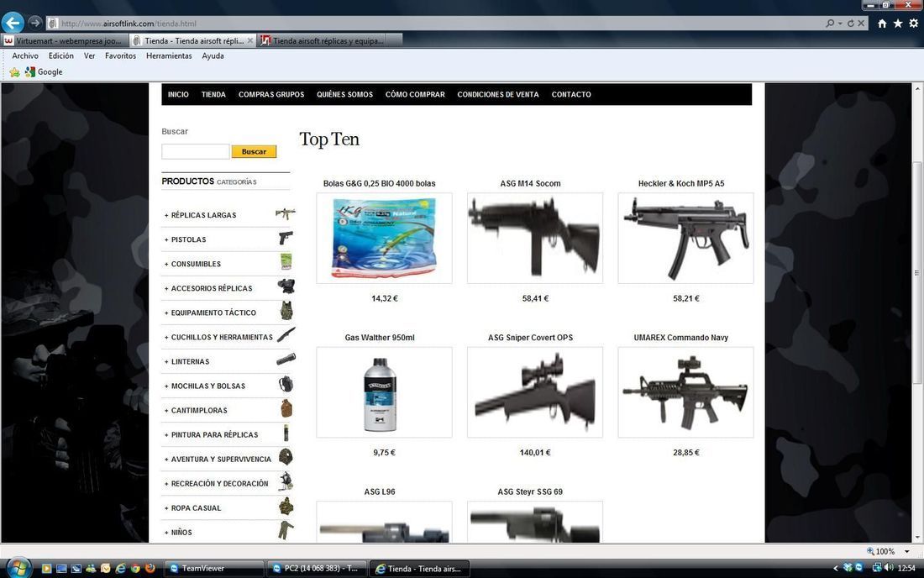Click the canteen icon beside Cantimploras

(x=286, y=408)
